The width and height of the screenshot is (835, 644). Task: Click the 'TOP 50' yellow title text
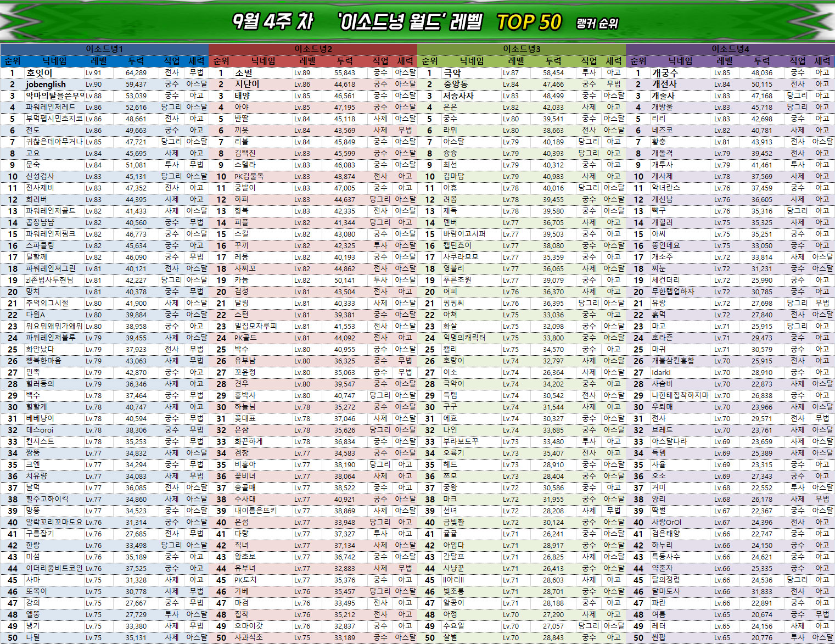pyautogui.click(x=529, y=22)
